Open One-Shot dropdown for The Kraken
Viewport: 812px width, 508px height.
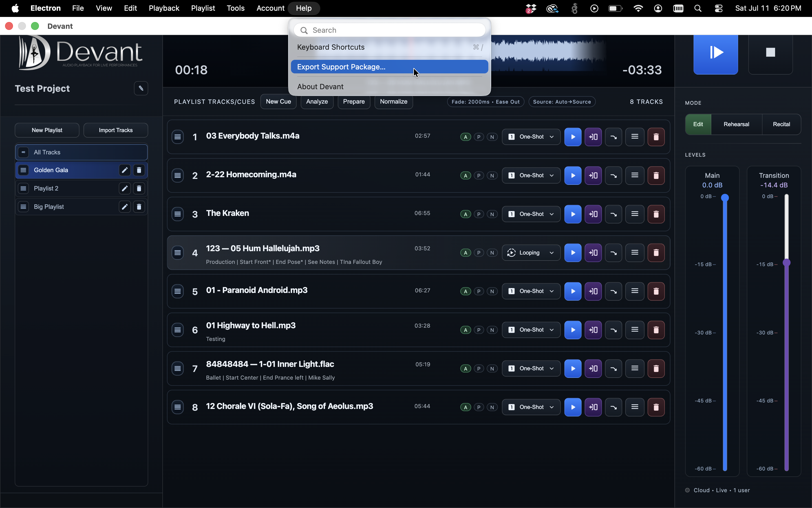coord(531,214)
